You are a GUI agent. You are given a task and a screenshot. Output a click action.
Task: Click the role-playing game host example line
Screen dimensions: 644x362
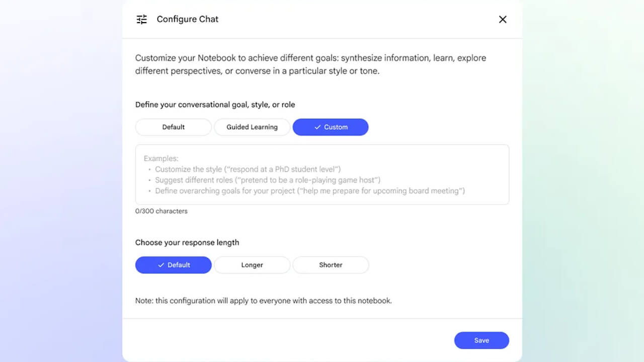pyautogui.click(x=267, y=180)
